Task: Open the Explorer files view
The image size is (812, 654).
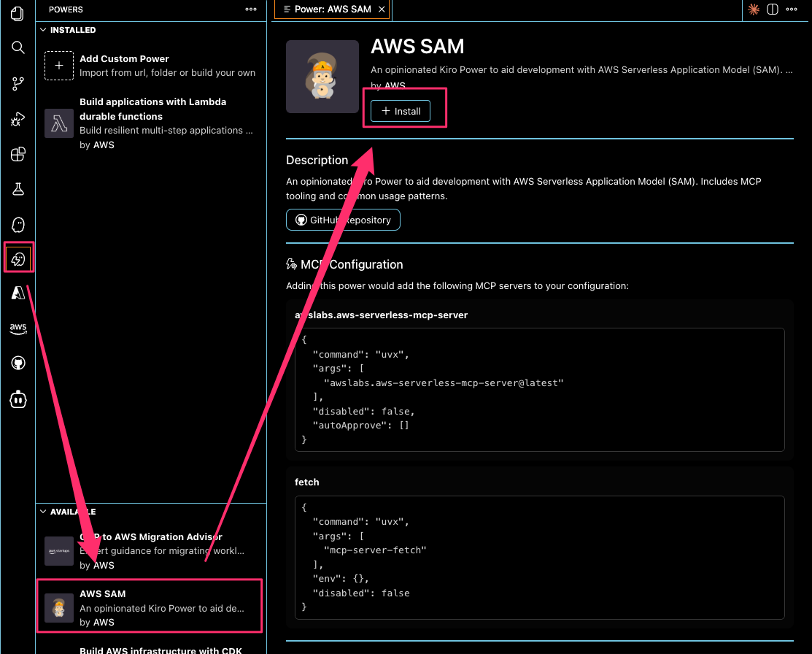Action: pos(18,13)
